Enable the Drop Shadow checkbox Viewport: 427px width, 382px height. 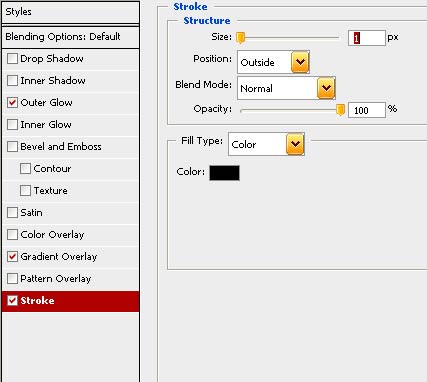tap(12, 59)
